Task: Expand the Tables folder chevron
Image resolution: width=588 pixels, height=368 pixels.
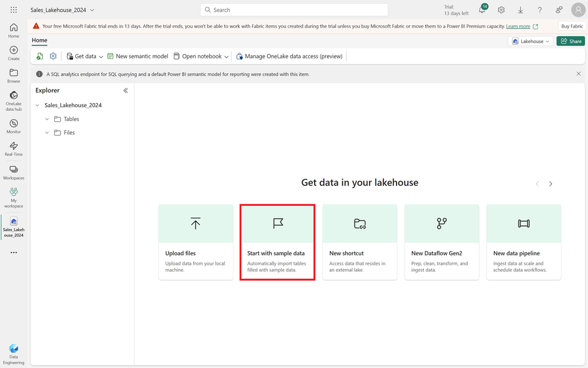Action: 47,119
